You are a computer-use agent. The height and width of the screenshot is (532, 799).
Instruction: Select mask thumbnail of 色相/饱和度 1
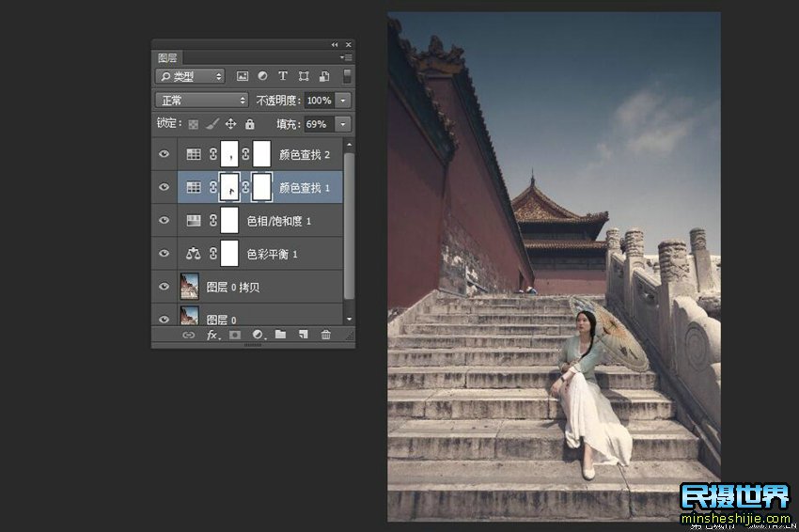coord(229,220)
